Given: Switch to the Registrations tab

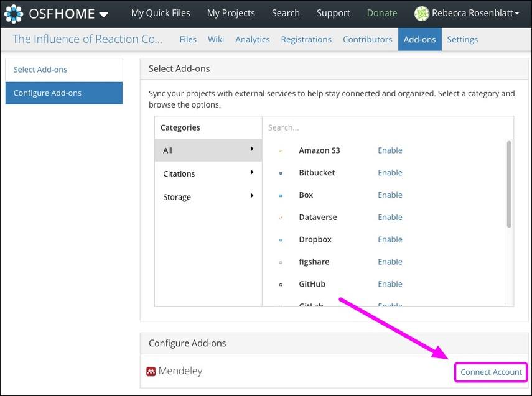Looking at the screenshot, I should [x=306, y=39].
